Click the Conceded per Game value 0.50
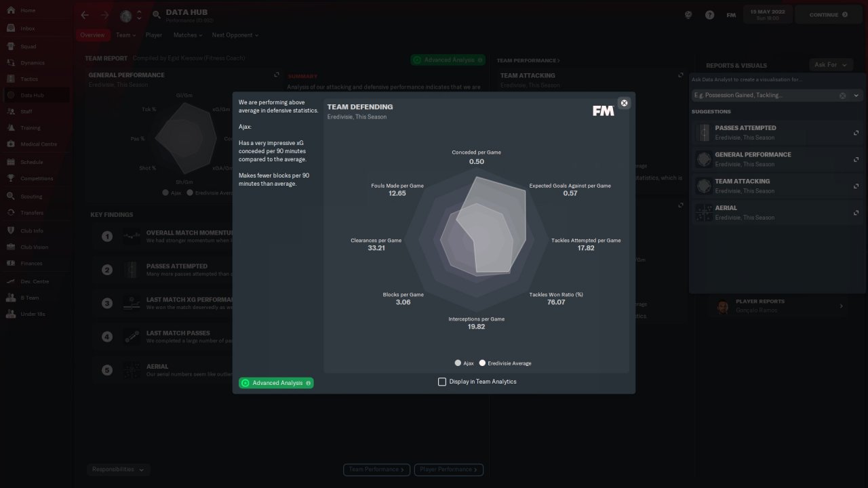This screenshot has height=488, width=868. tap(477, 162)
